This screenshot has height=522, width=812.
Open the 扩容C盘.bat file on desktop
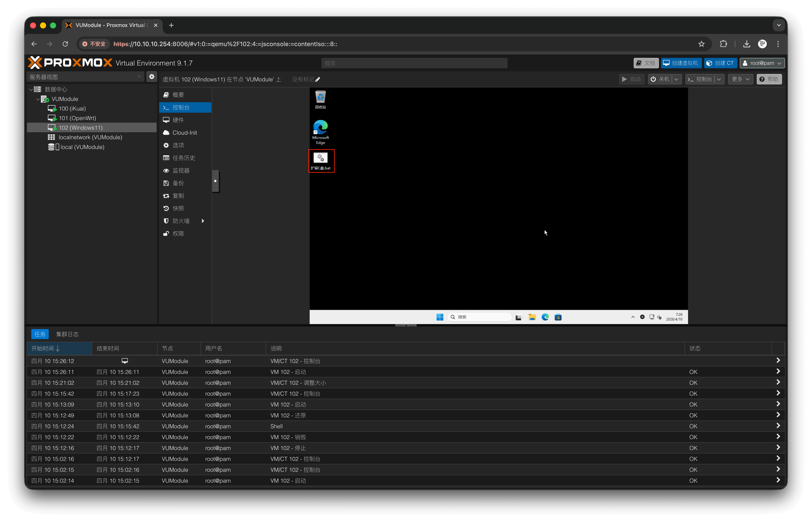[x=321, y=161]
